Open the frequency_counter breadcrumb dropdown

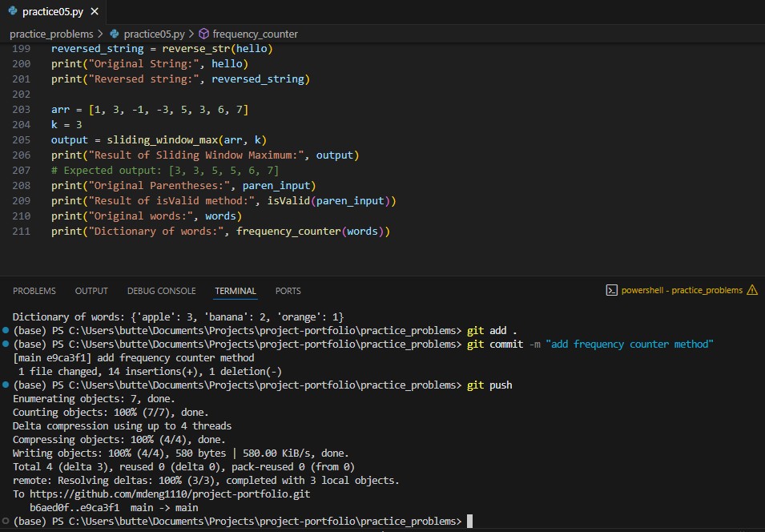(x=256, y=34)
